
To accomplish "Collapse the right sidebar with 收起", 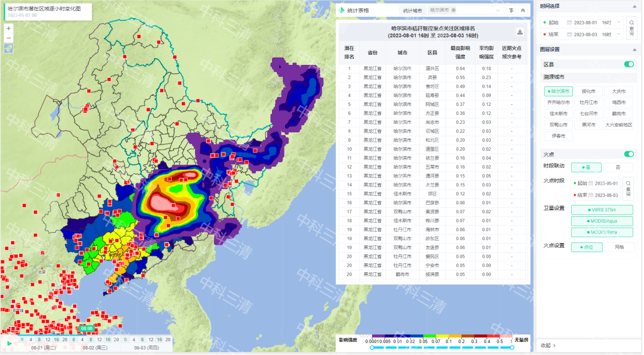I will 549,345.
